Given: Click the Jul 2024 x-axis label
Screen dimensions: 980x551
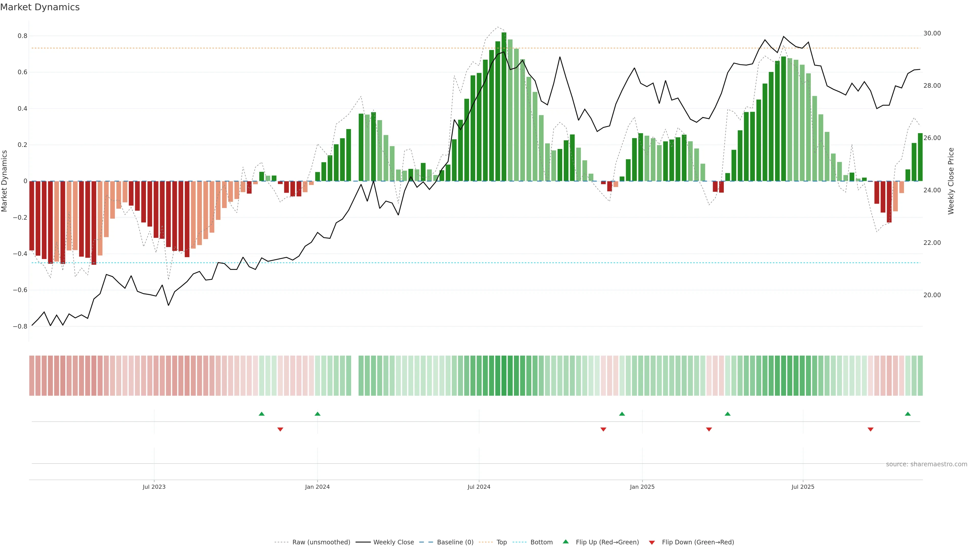Looking at the screenshot, I should 479,487.
